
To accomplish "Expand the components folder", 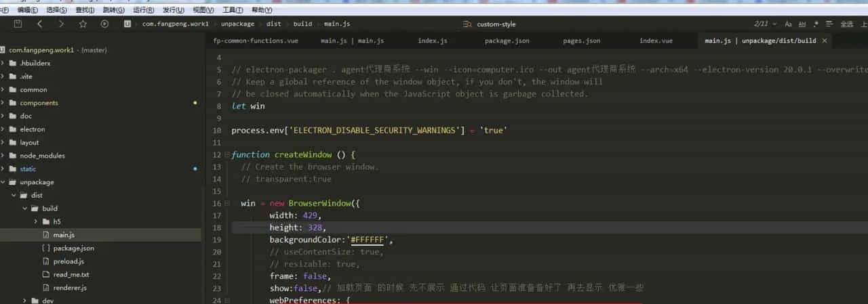I will coord(3,103).
